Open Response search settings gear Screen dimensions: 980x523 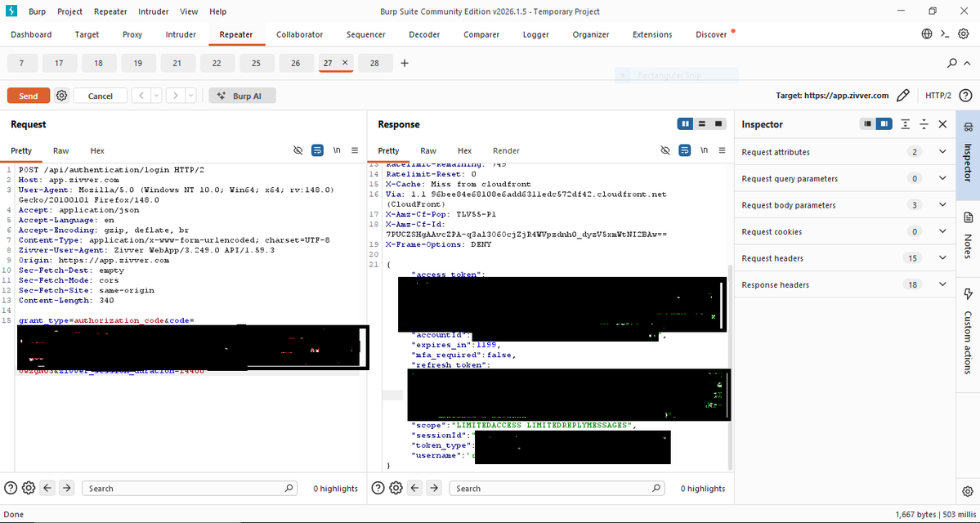[396, 488]
